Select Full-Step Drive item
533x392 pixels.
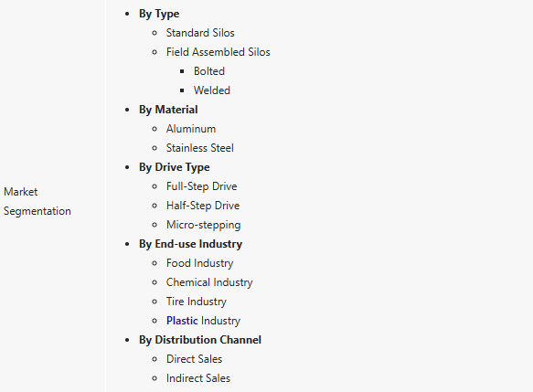(201, 186)
